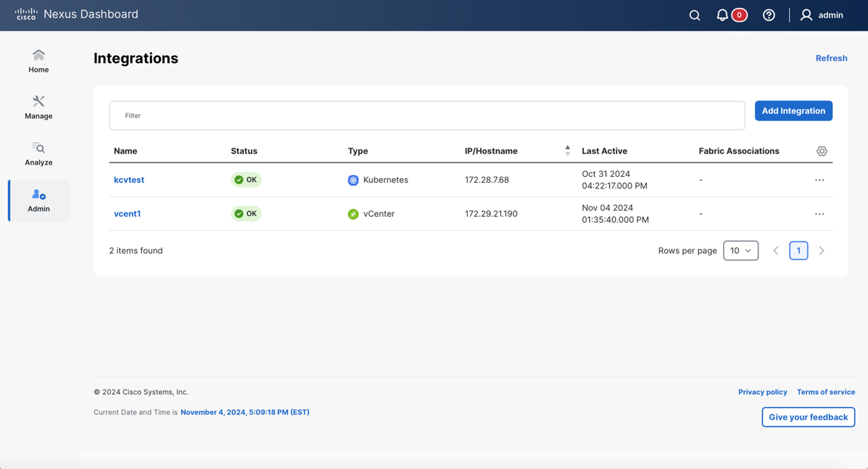Open the actions menu for vcent1 row
The image size is (868, 469).
pos(819,214)
